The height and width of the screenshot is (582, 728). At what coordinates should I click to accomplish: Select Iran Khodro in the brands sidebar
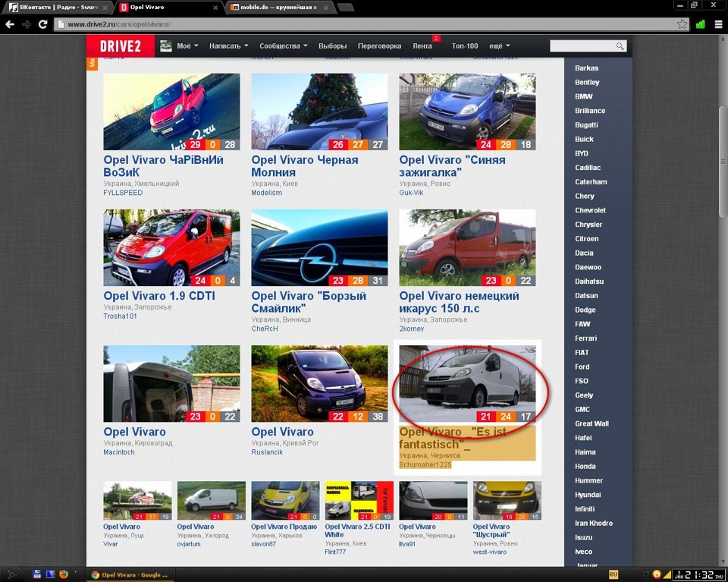point(594,524)
